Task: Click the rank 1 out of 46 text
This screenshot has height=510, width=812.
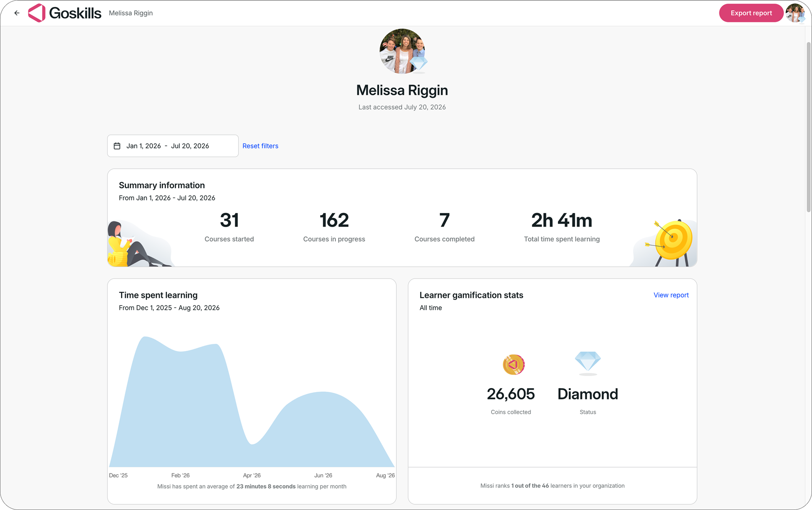Action: (x=552, y=486)
